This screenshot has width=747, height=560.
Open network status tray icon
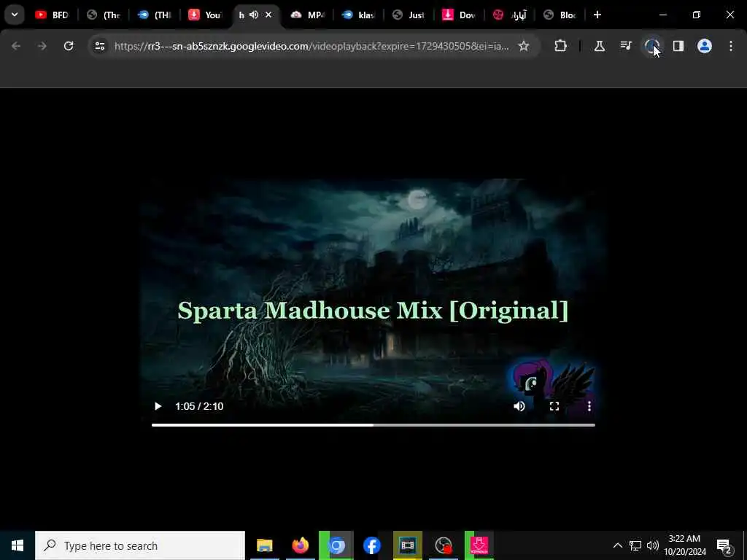(635, 545)
